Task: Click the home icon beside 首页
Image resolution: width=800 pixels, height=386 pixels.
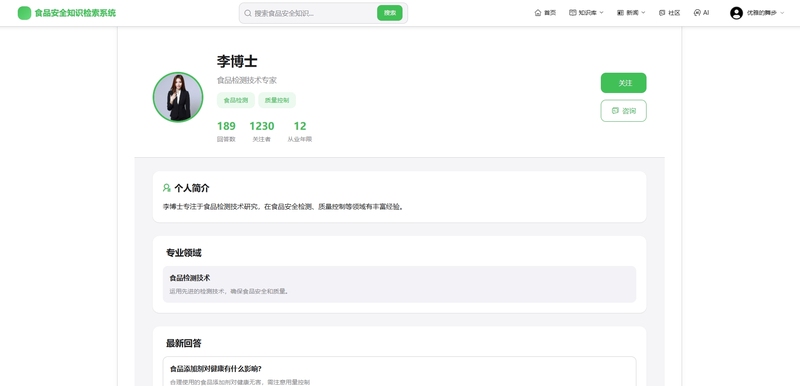Action: click(x=538, y=13)
